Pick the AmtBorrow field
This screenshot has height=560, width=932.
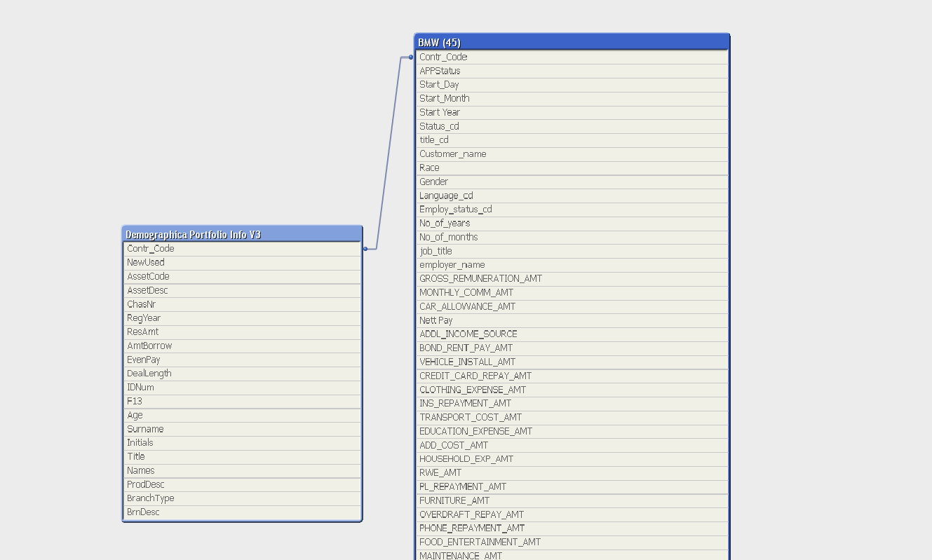click(x=243, y=346)
